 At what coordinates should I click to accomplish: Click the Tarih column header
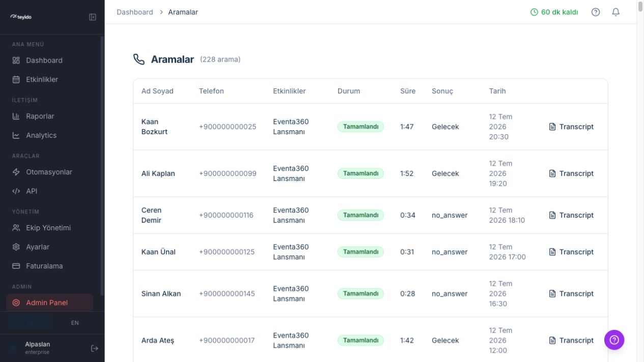click(497, 91)
